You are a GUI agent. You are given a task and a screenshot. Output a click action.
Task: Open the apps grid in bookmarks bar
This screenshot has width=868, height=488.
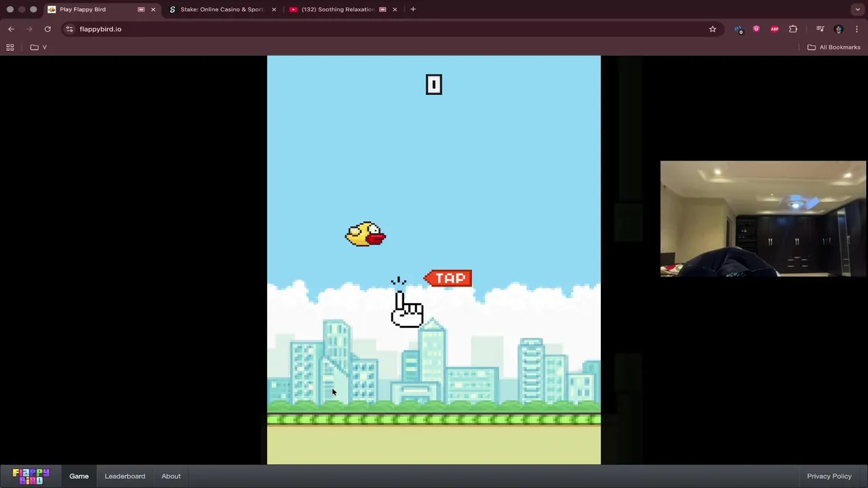[x=10, y=47]
